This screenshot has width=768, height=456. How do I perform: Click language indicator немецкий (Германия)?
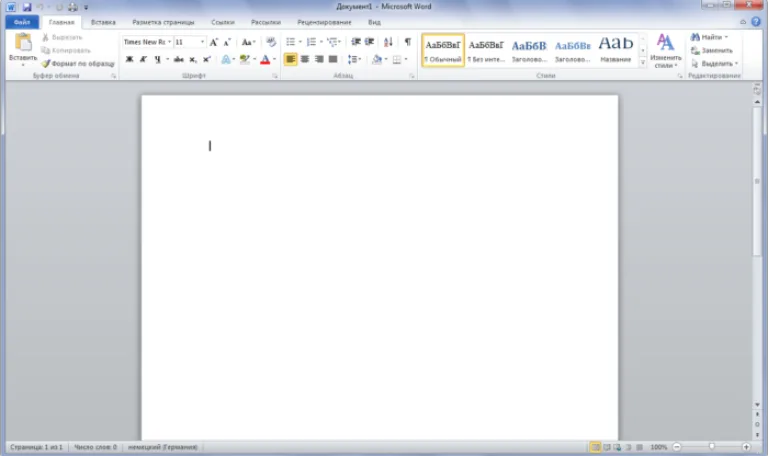(163, 447)
